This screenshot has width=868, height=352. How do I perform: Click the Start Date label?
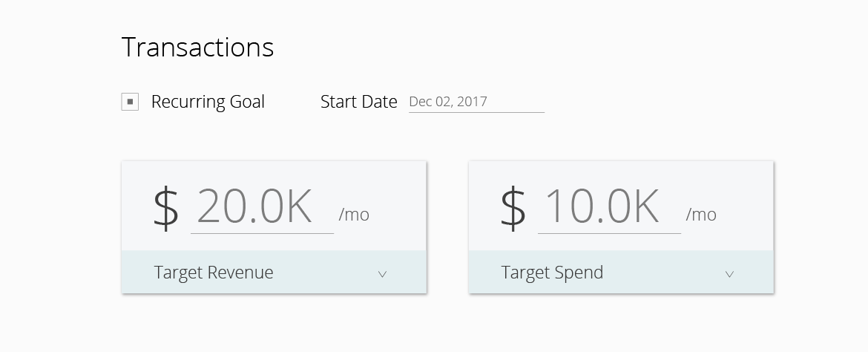tap(359, 102)
